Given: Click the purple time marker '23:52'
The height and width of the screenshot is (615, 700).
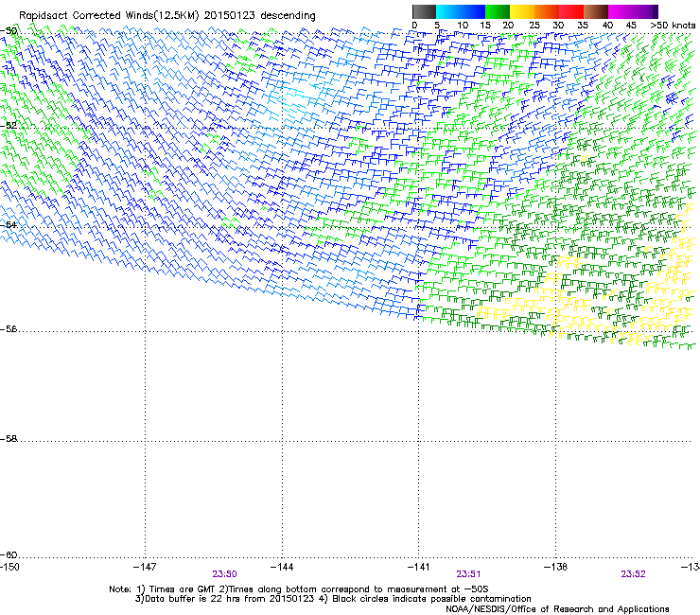Looking at the screenshot, I should (633, 574).
